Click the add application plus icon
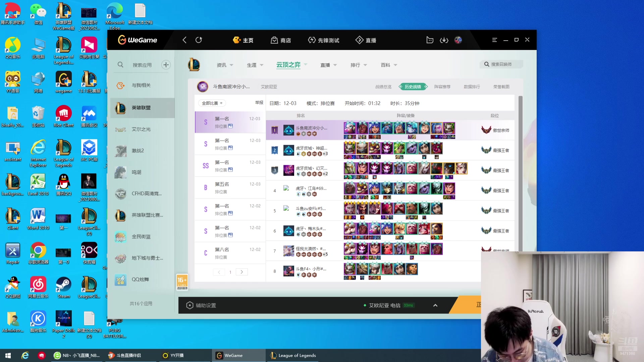Screen dimensions: 644x362 tap(166, 65)
